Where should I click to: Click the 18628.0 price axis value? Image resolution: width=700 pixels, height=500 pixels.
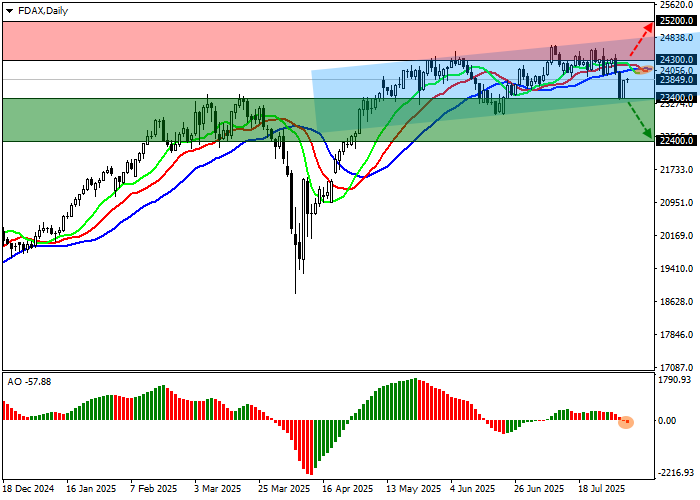(677, 302)
